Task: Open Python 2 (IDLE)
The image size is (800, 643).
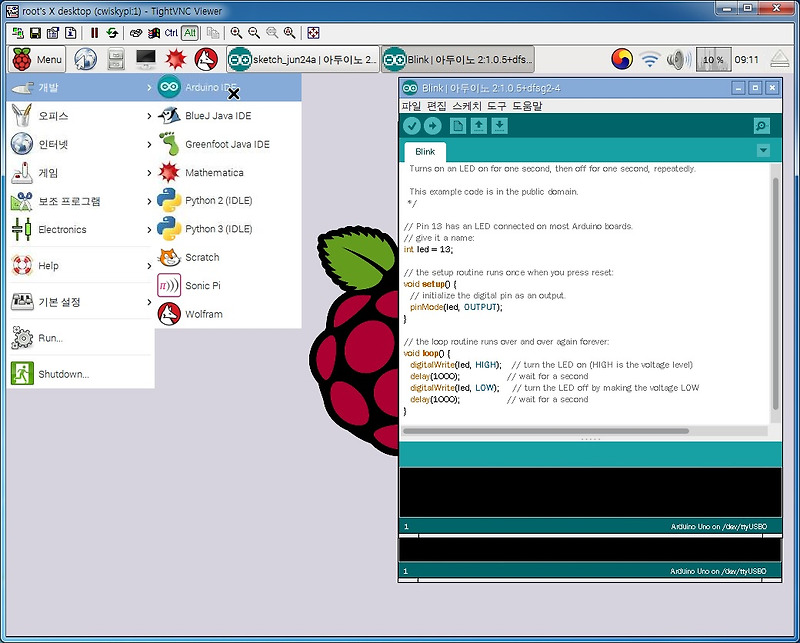Action: (228, 201)
